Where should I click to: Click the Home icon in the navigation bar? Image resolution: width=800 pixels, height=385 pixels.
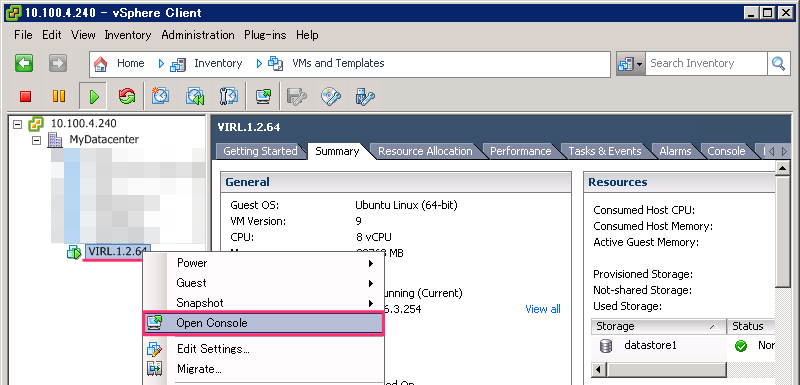point(101,64)
